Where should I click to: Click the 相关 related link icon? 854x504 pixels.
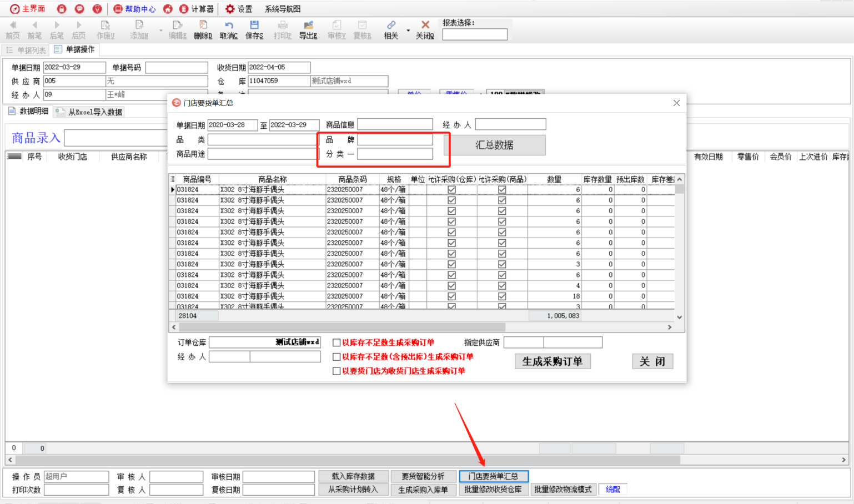coord(391,25)
